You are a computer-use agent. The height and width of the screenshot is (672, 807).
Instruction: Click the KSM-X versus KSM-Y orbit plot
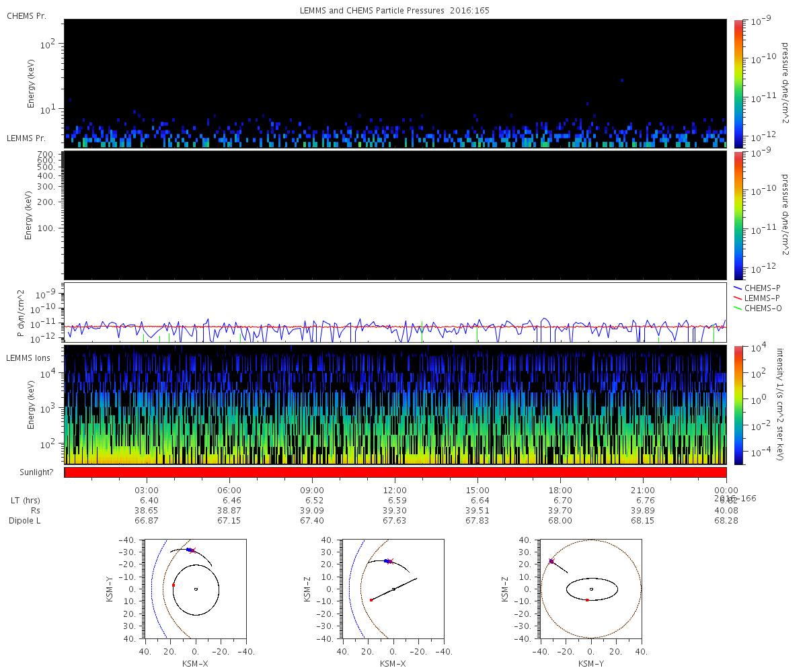(x=195, y=588)
